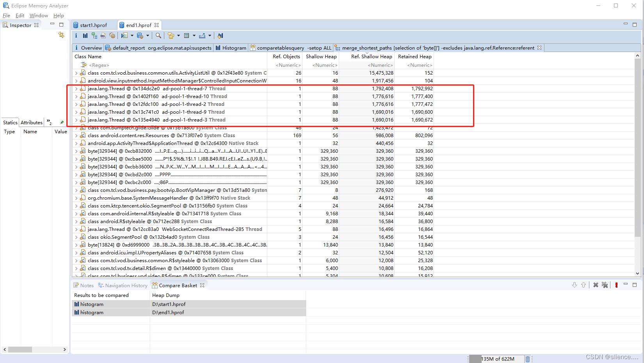
Task: Open the group-by dropdown arrow
Action: (x=178, y=36)
